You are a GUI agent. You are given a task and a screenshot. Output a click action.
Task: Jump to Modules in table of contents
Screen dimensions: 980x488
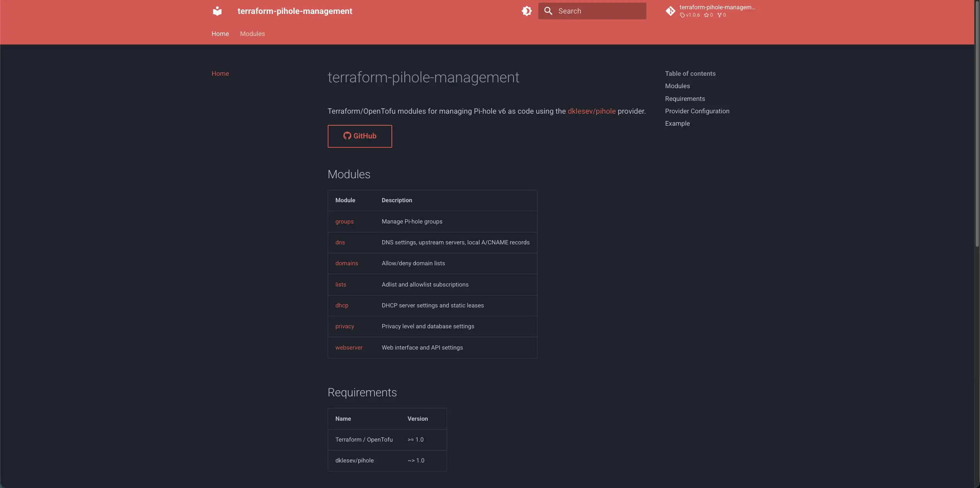pyautogui.click(x=677, y=86)
